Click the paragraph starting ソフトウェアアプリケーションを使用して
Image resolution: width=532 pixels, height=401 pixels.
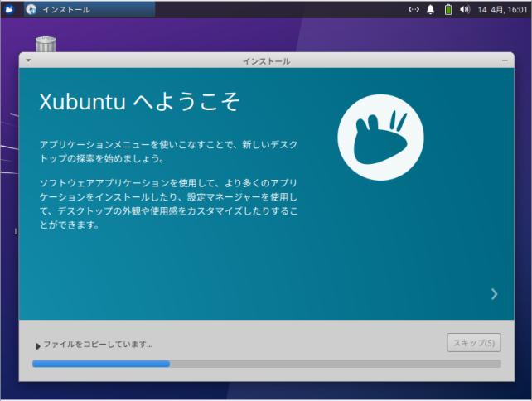coord(168,204)
